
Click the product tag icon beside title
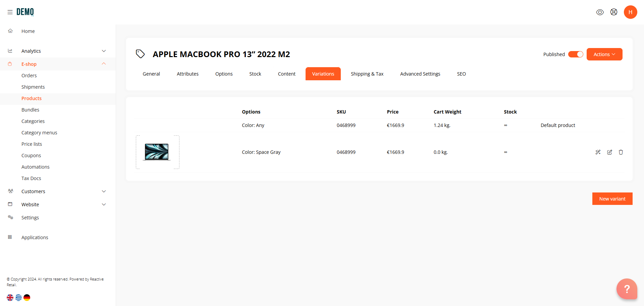140,54
